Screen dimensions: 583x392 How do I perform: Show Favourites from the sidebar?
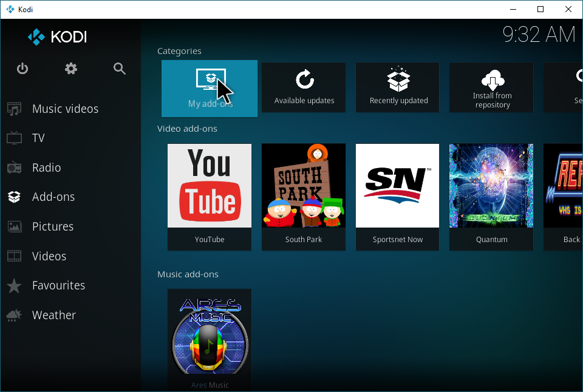(x=58, y=285)
